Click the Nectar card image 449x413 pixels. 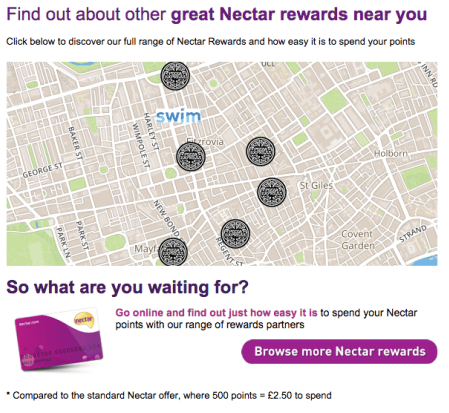[59, 339]
